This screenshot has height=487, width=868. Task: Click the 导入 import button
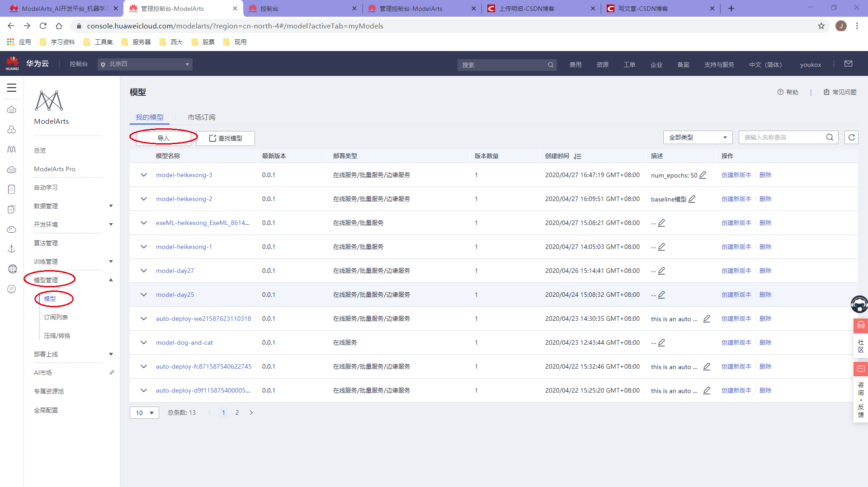point(163,138)
